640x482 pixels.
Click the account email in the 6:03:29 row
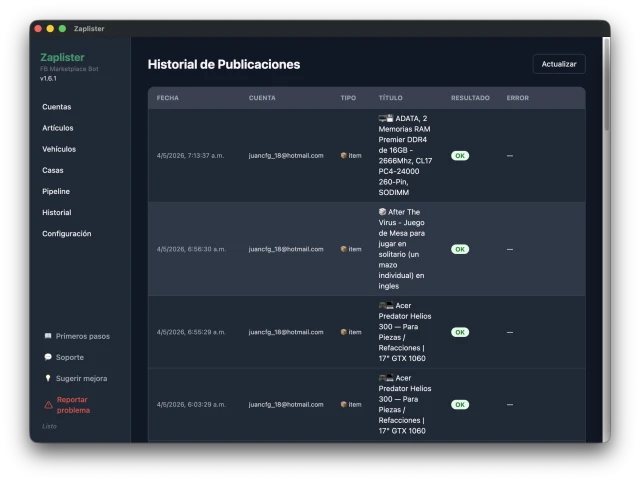point(286,404)
